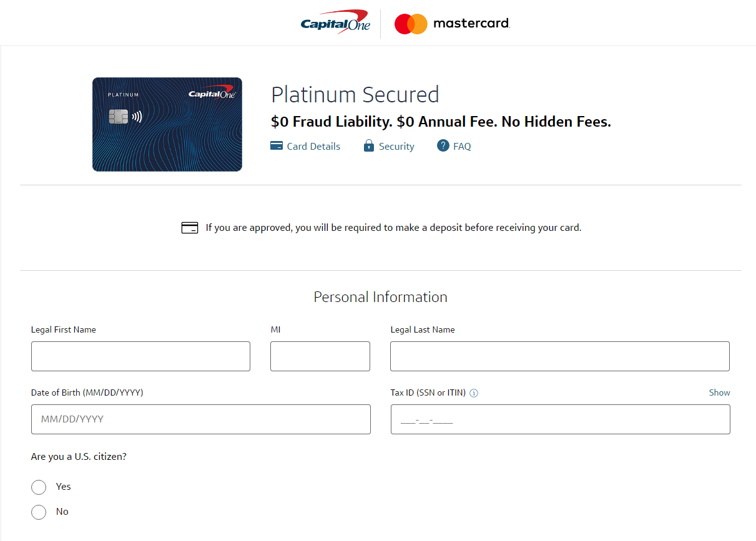Click the Capital One logo in header
756x541 pixels.
pos(335,23)
